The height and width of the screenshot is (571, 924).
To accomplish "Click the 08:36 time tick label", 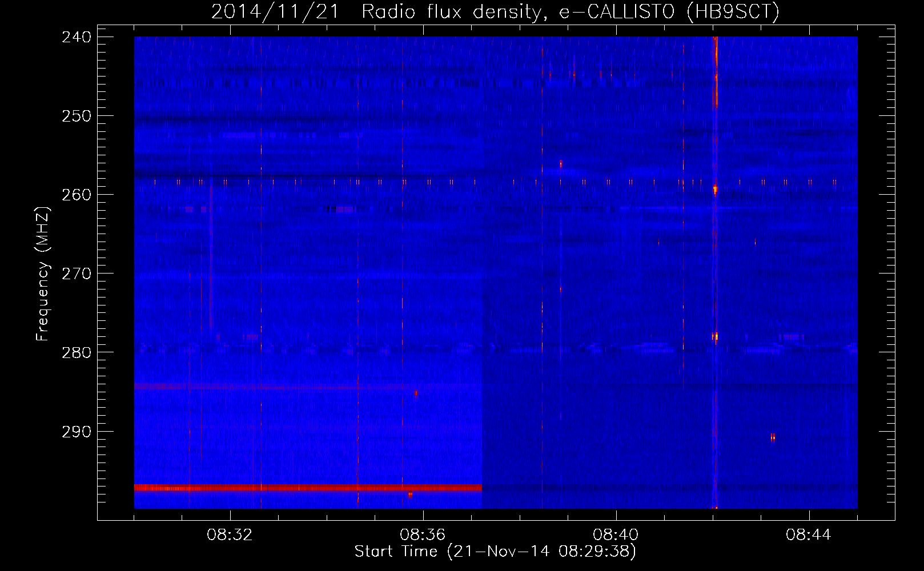I will point(423,535).
